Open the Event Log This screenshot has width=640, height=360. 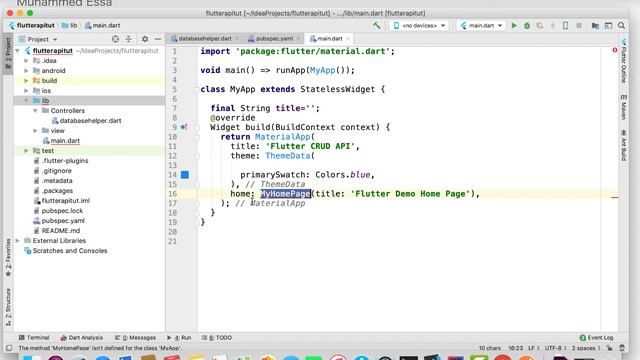tap(596, 338)
